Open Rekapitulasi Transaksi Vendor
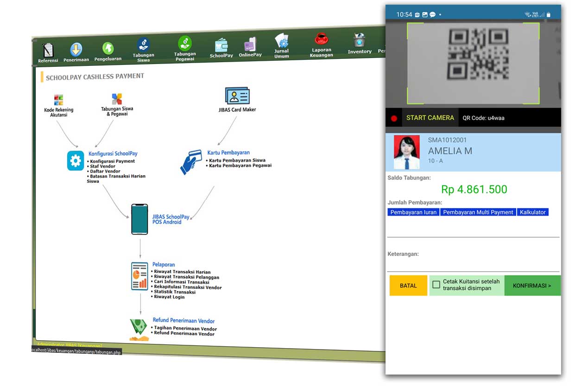The image size is (588, 388). coord(187,287)
